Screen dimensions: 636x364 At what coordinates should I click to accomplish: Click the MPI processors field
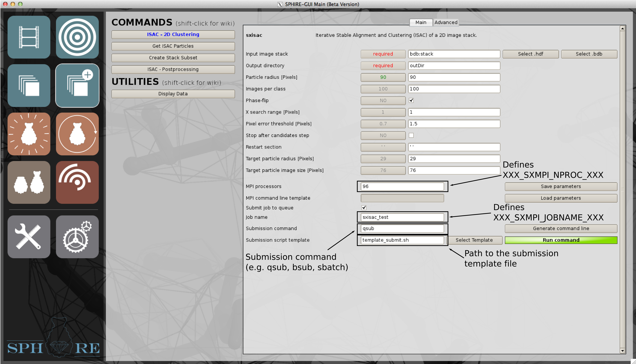tap(402, 186)
